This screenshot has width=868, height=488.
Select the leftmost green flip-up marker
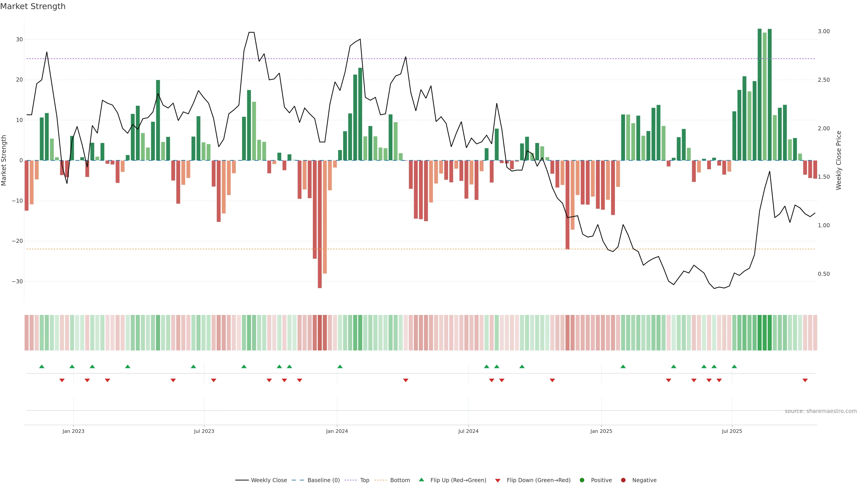[x=42, y=366]
